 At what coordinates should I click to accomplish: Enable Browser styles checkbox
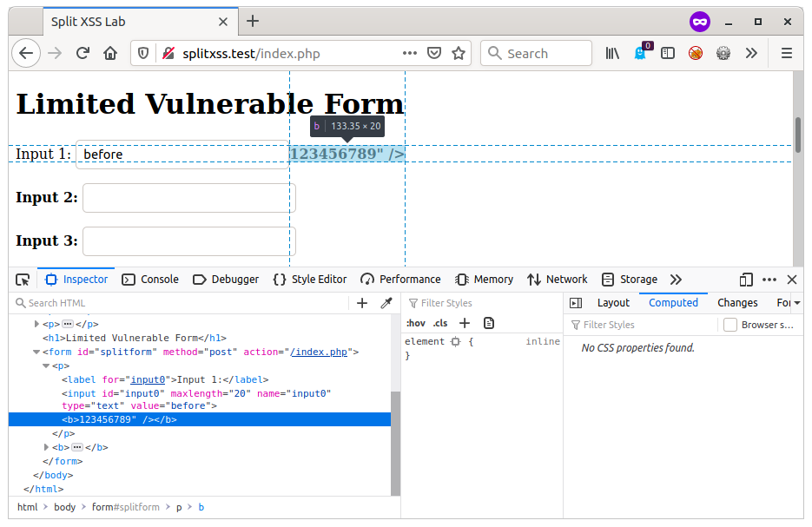click(x=730, y=325)
